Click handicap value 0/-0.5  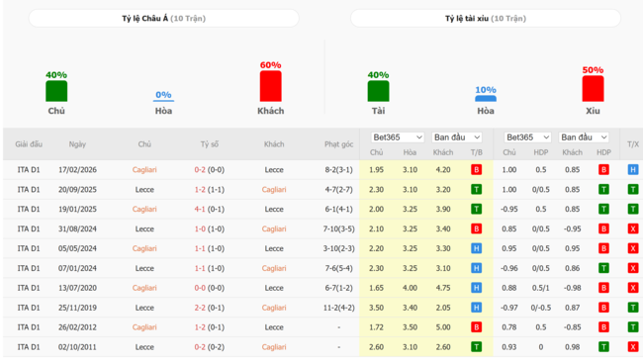click(541, 308)
